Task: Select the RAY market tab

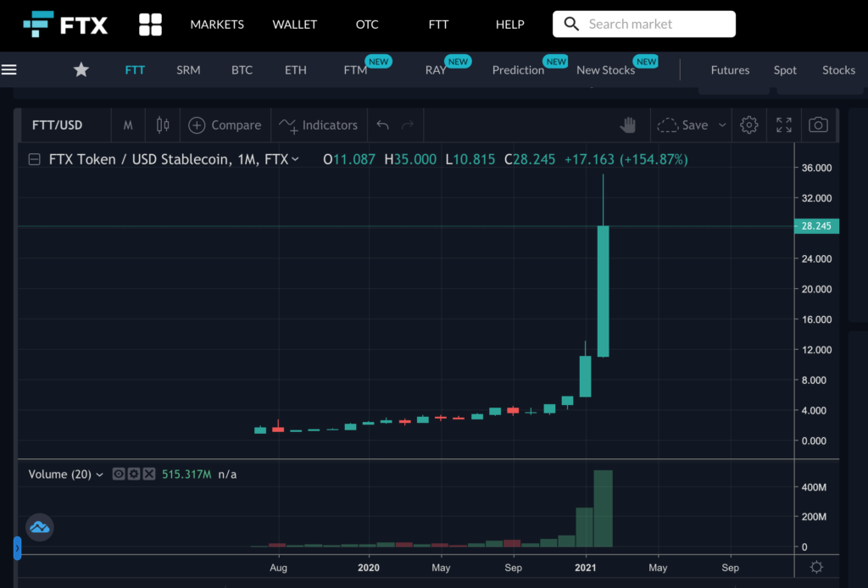Action: point(436,69)
